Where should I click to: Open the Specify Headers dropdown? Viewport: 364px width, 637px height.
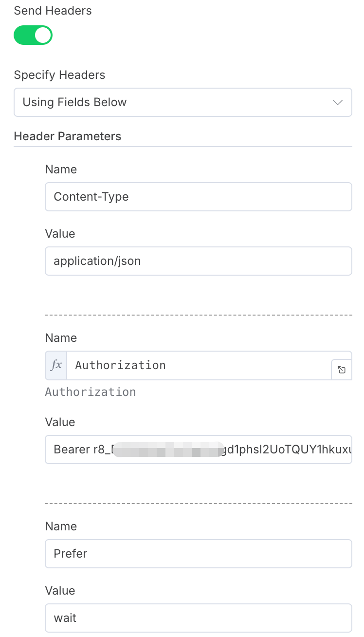182,102
